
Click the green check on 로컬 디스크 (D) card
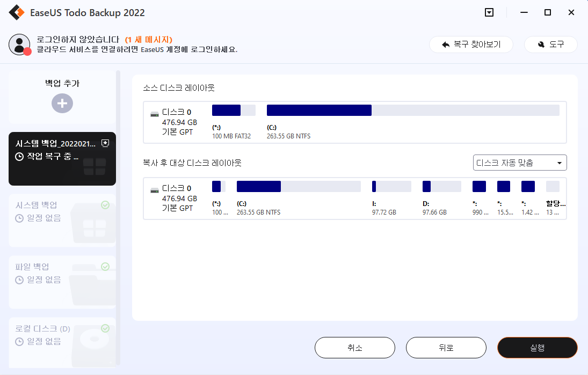click(105, 328)
